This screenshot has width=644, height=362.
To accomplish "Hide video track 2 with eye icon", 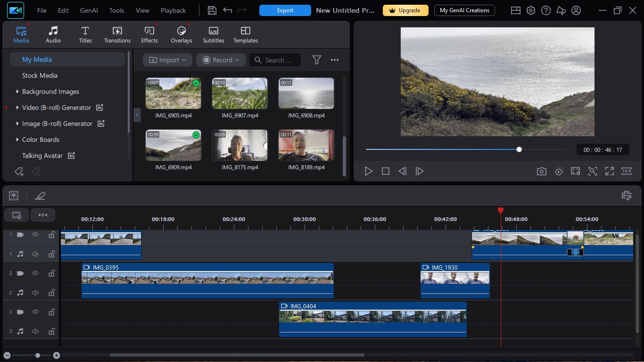I will (x=35, y=273).
